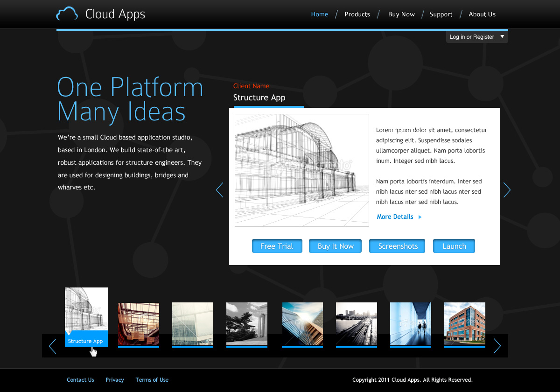Expand the Log in or Register dropdown
560x392 pixels.
(x=502, y=36)
